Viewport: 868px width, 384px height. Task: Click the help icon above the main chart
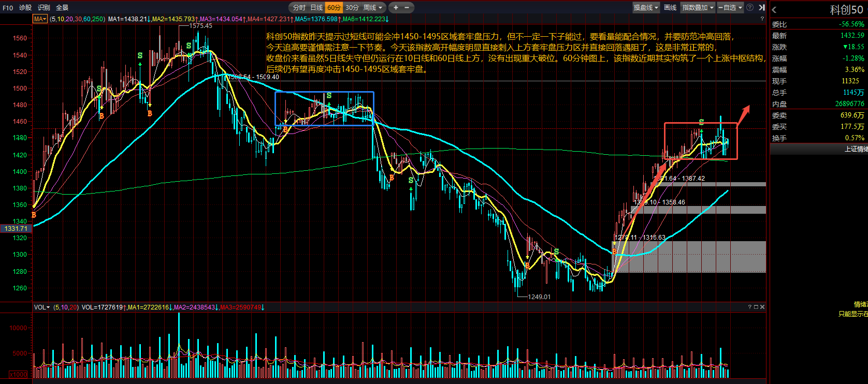762,19
